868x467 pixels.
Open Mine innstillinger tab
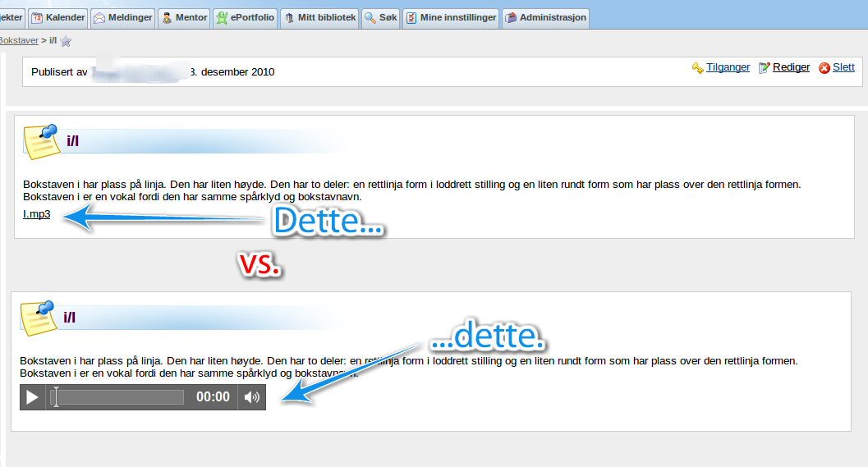coord(451,17)
